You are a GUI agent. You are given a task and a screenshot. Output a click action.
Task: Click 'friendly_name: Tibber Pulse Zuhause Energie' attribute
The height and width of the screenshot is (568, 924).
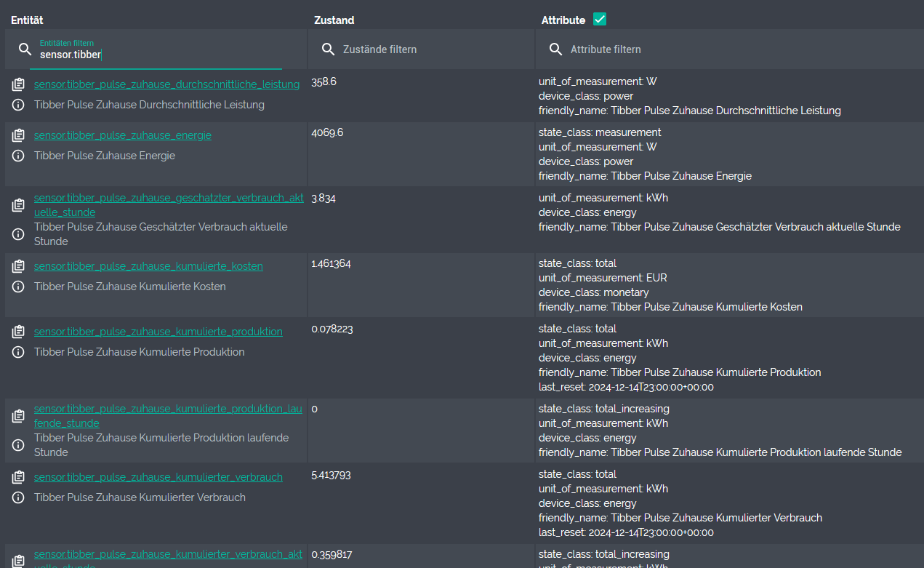click(645, 176)
